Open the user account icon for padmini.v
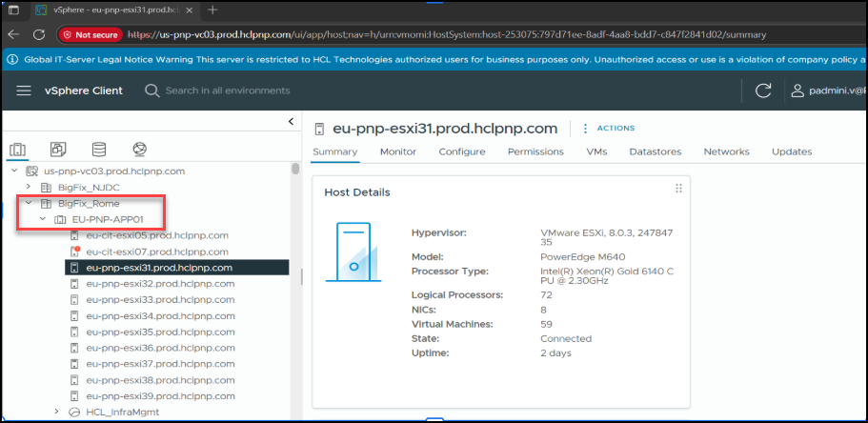 point(797,91)
